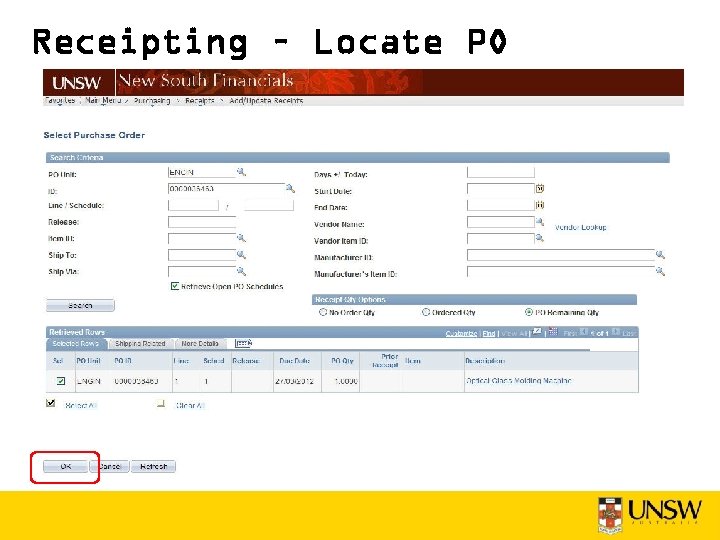720x540 pixels.
Task: Click Optical Glass Molding Machine description
Action: click(x=519, y=381)
